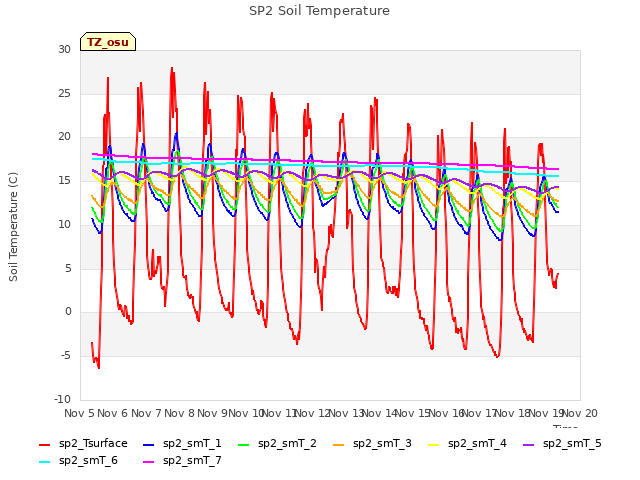
Task: Click the cyan sp2_smT_6 legend swatch
Action: (x=44, y=462)
